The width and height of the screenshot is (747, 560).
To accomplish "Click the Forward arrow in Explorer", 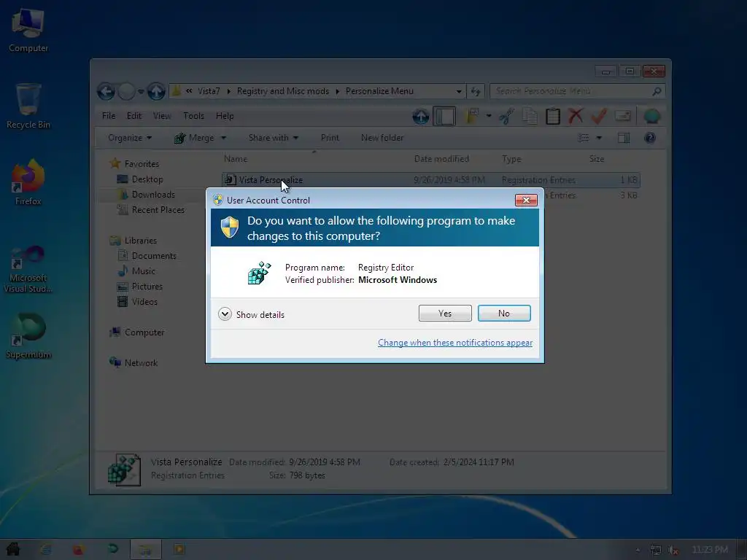I will point(126,91).
